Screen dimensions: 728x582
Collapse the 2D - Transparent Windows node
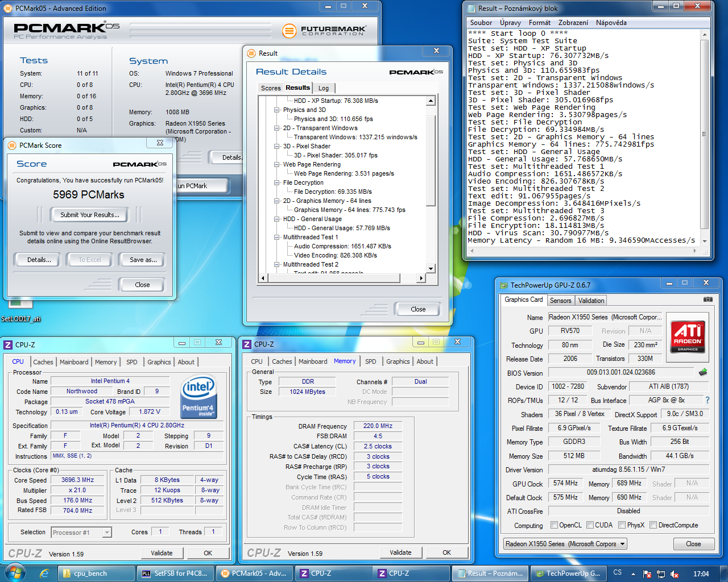[x=277, y=128]
